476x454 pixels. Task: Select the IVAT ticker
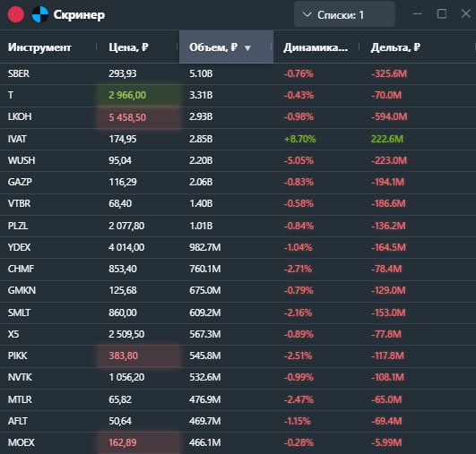click(x=17, y=139)
